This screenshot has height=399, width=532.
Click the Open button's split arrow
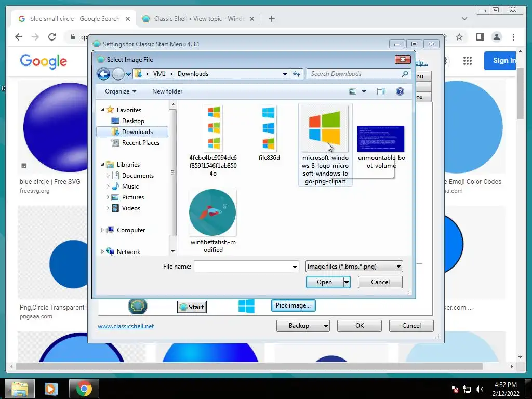[x=347, y=282]
